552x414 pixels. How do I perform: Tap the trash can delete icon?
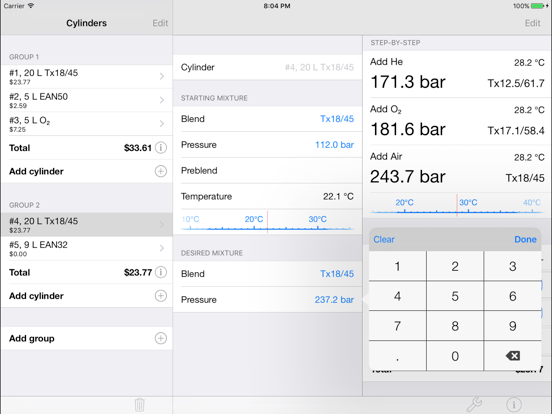[x=139, y=405]
